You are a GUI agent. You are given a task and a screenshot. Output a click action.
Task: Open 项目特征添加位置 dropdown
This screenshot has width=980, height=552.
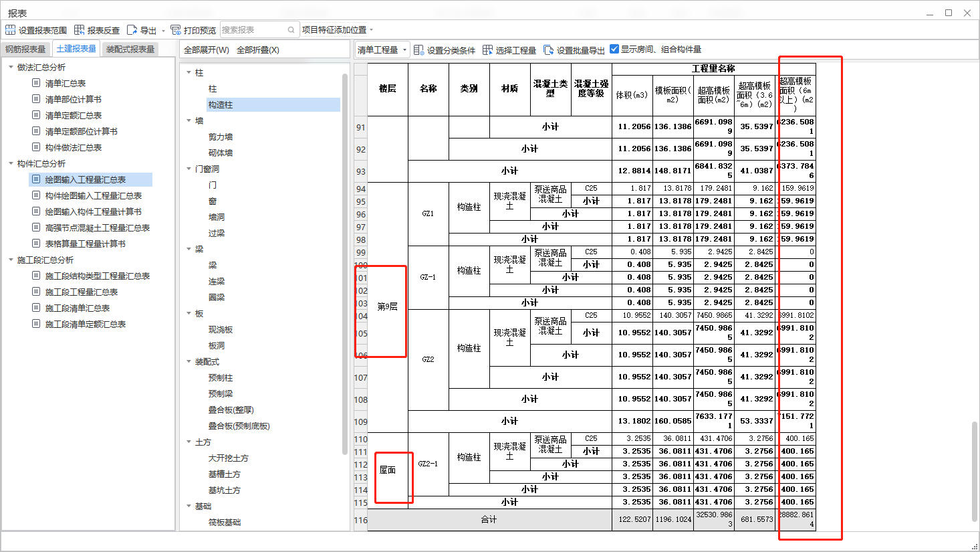[338, 30]
